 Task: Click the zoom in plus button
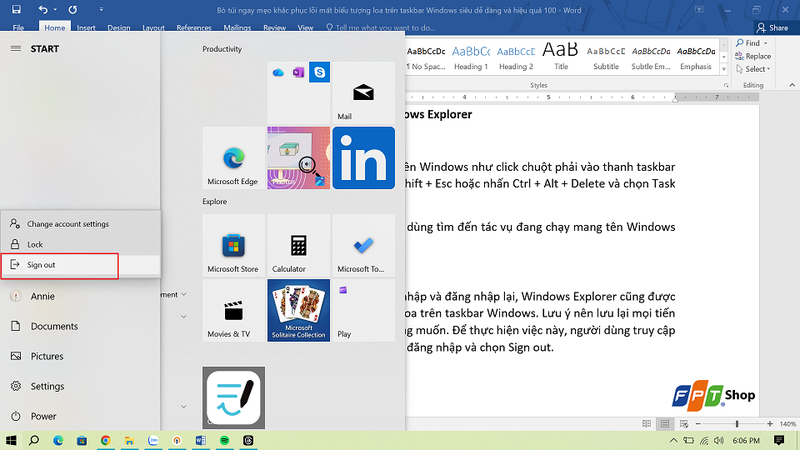(x=769, y=424)
